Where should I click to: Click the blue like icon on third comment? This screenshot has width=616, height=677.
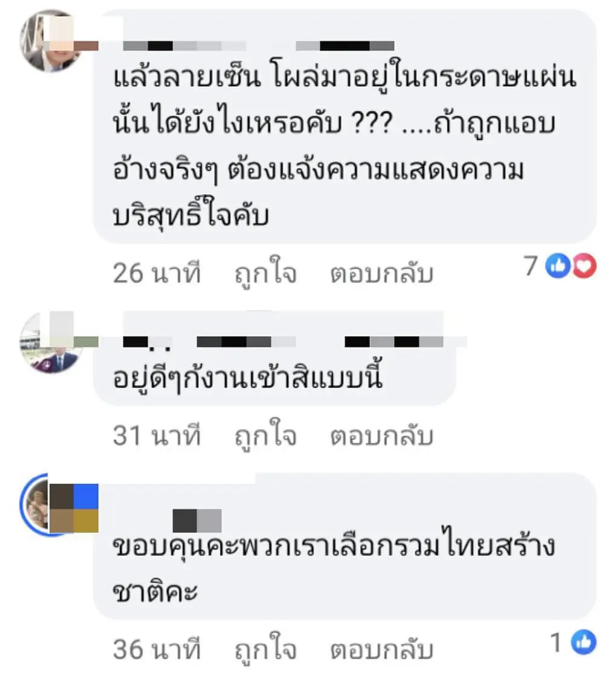[583, 643]
